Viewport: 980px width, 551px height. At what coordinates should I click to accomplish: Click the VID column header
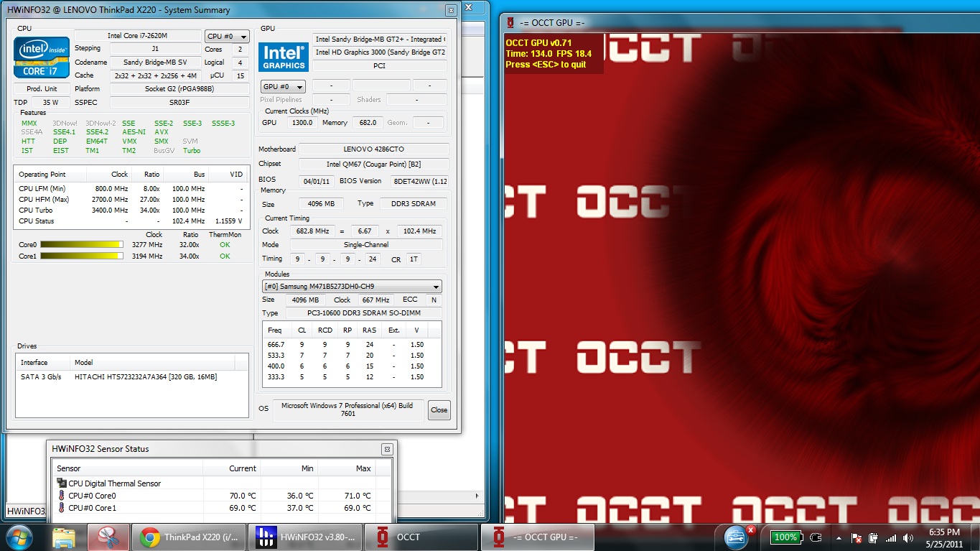228,175
